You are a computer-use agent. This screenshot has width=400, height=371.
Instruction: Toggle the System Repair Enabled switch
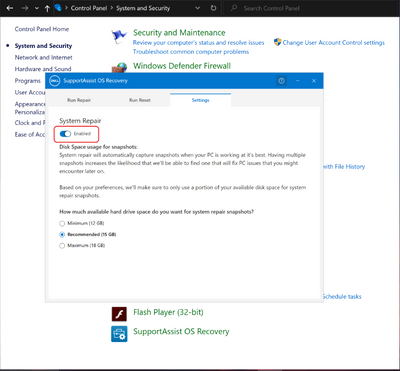65,134
